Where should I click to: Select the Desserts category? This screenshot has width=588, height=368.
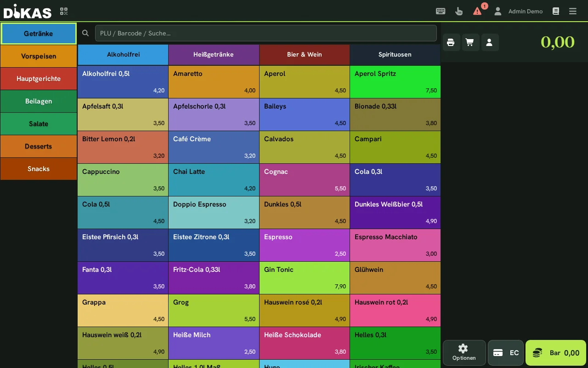point(39,146)
